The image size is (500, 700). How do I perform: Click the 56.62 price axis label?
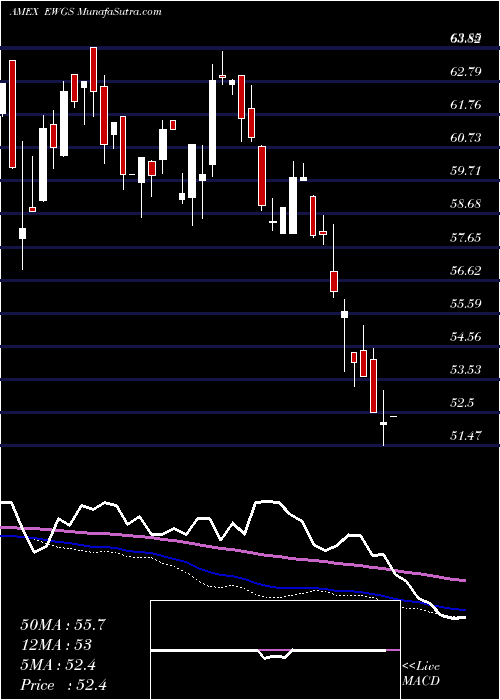tap(466, 270)
